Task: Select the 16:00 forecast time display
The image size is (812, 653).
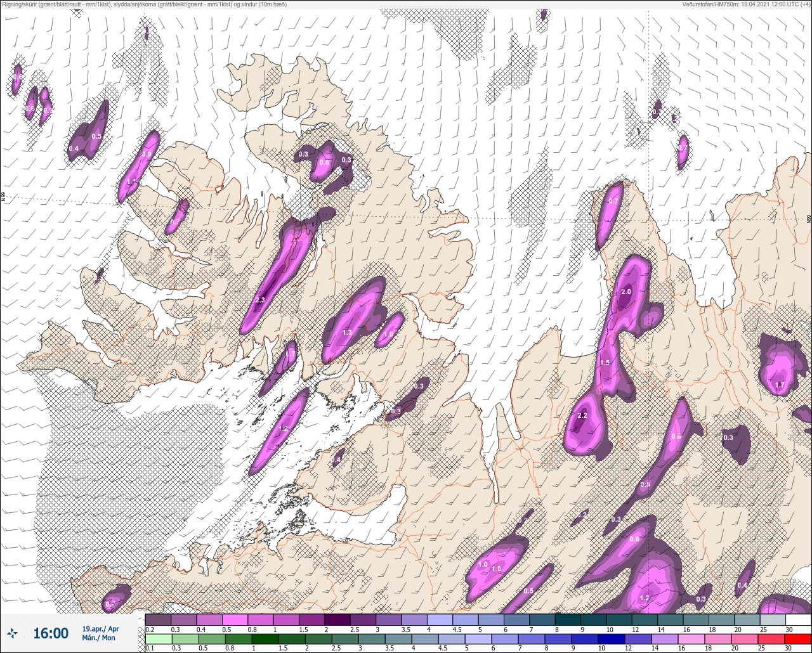Action: (x=51, y=633)
